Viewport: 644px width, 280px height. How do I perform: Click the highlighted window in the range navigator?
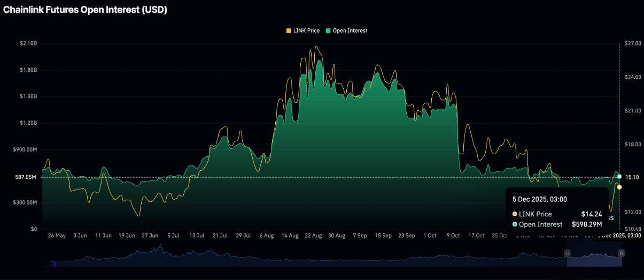tap(594, 258)
